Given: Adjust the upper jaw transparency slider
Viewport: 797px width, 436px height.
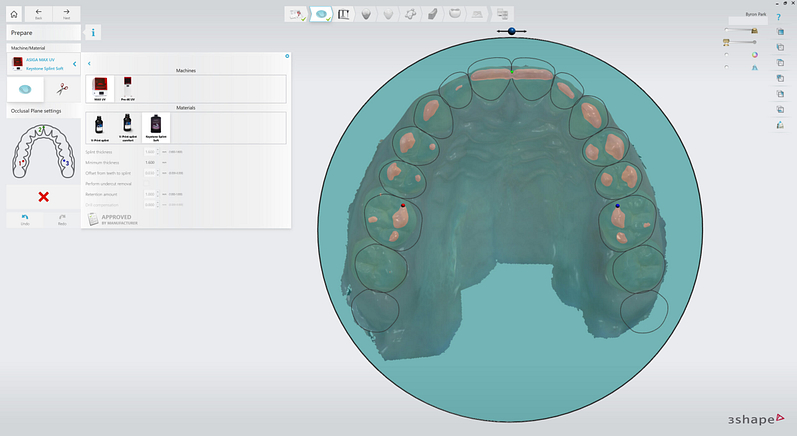Looking at the screenshot, I should tap(740, 31).
